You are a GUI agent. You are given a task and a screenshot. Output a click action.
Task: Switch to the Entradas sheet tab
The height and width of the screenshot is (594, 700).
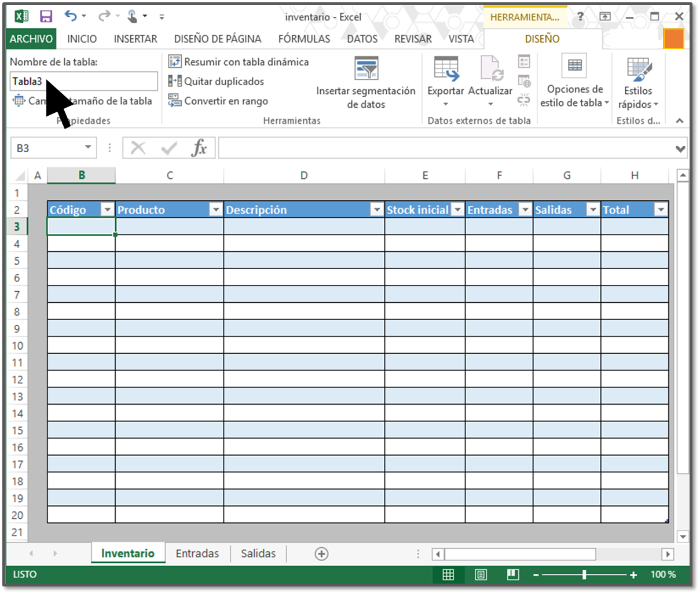click(x=197, y=553)
